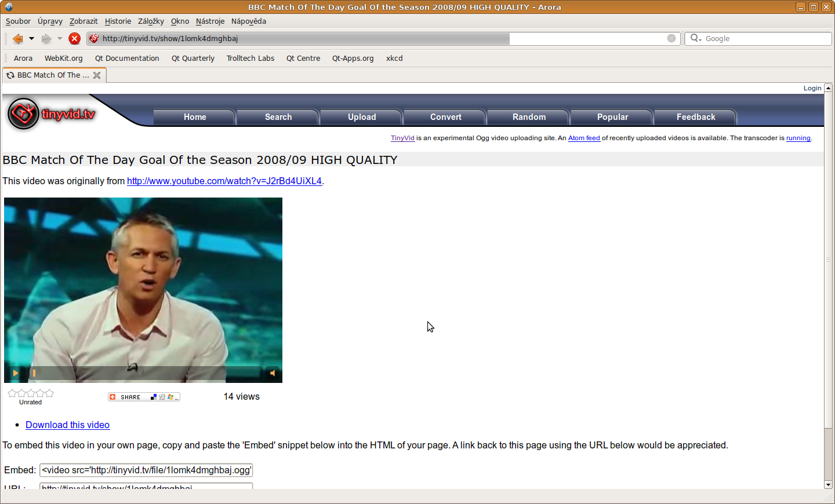Rate the video one star
Viewport: 835px width, 504px height.
tap(12, 393)
